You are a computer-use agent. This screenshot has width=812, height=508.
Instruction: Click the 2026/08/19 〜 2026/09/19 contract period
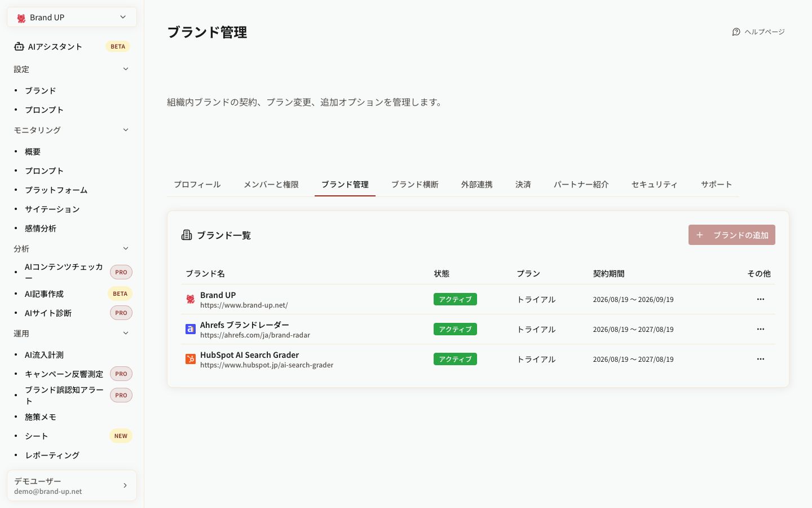(x=633, y=299)
